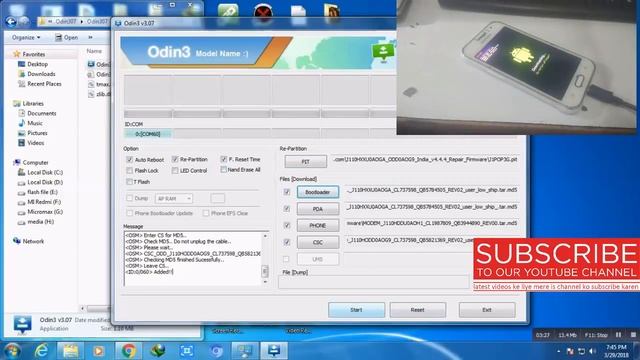Image resolution: width=640 pixels, height=360 pixels.
Task: Toggle the CSC file checkbox
Action: [287, 242]
